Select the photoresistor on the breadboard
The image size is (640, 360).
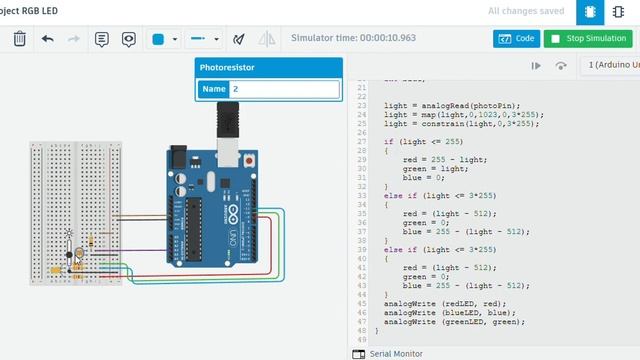pyautogui.click(x=79, y=253)
